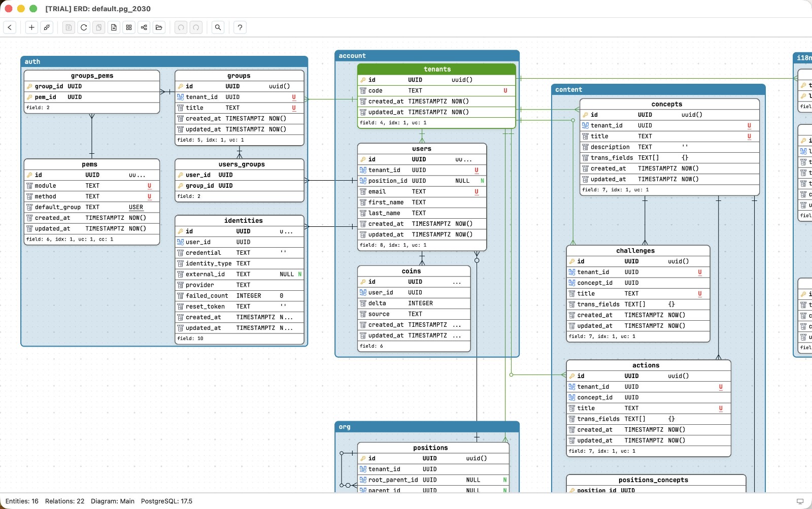Screen dimensions: 812x509
Task: Open a file with folder icon
Action: 159,27
